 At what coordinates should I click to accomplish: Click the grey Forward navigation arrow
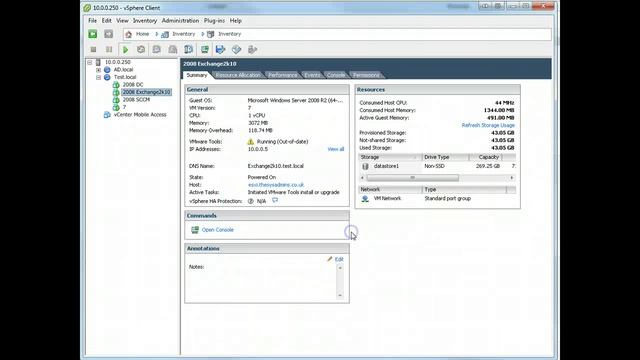tap(108, 34)
